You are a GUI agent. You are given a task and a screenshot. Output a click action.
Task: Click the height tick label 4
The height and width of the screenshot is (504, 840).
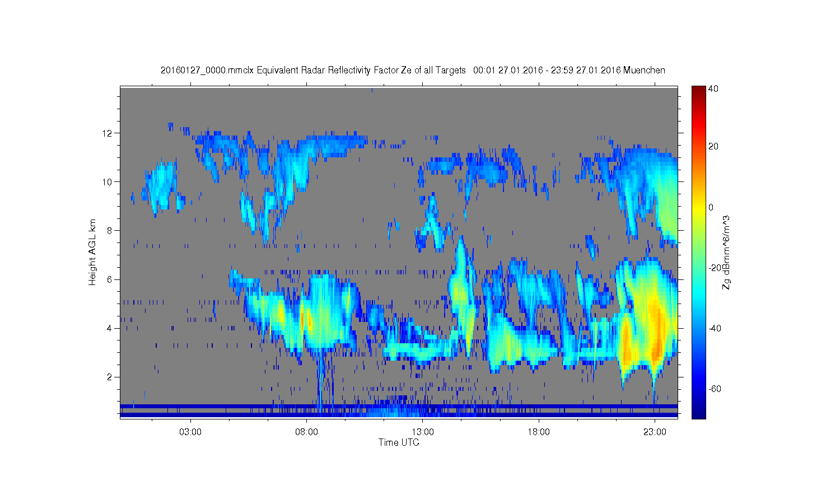(x=110, y=328)
